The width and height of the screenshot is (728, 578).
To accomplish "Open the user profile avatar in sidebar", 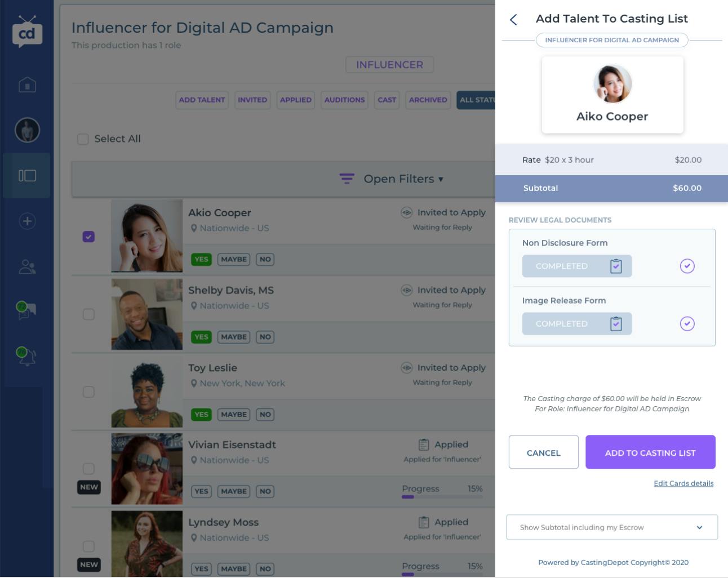I will coord(27,130).
